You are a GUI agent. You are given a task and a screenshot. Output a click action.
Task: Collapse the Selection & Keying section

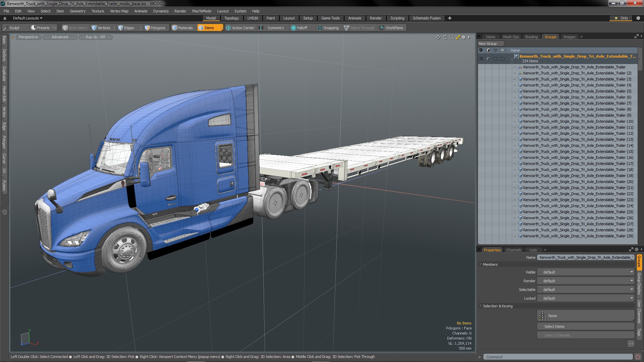pyautogui.click(x=480, y=306)
